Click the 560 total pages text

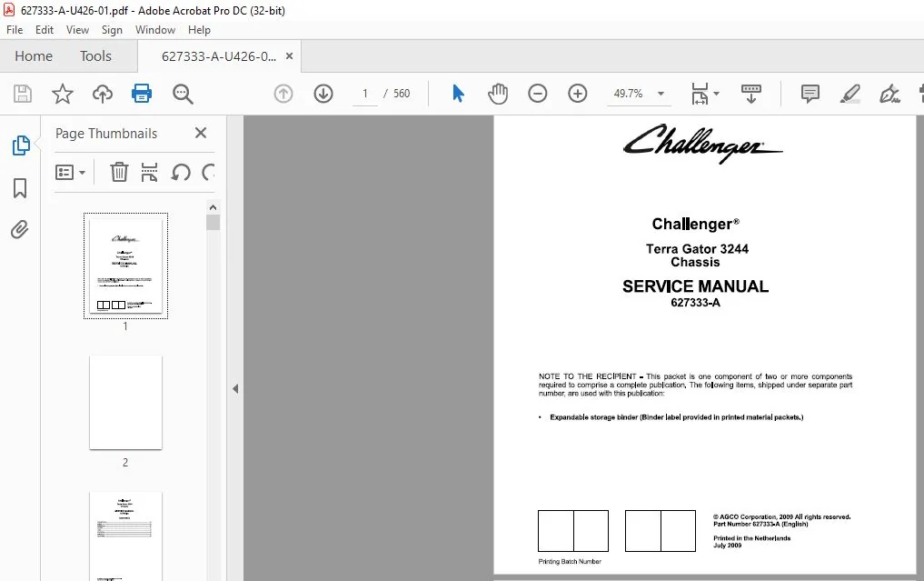[x=402, y=93]
